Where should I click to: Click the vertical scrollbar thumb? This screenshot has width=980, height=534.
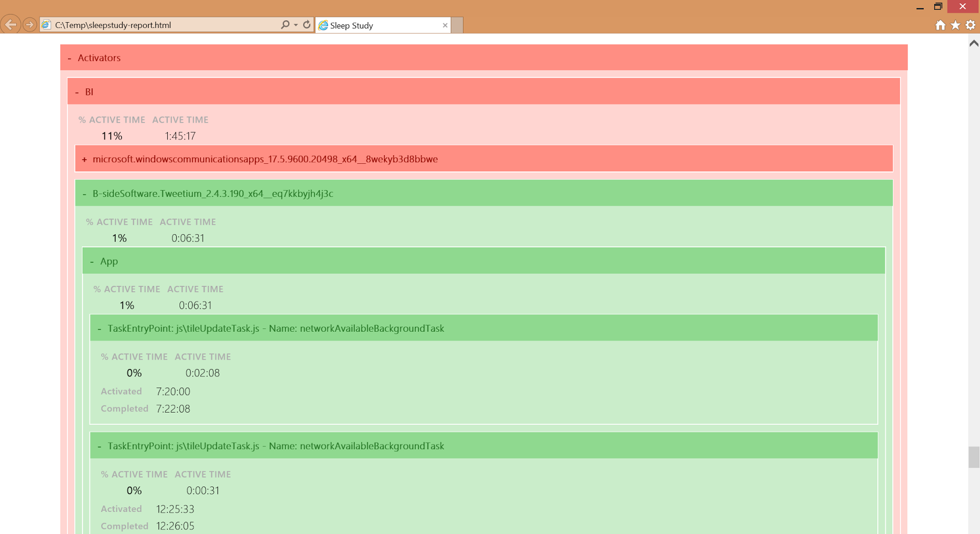click(974, 457)
